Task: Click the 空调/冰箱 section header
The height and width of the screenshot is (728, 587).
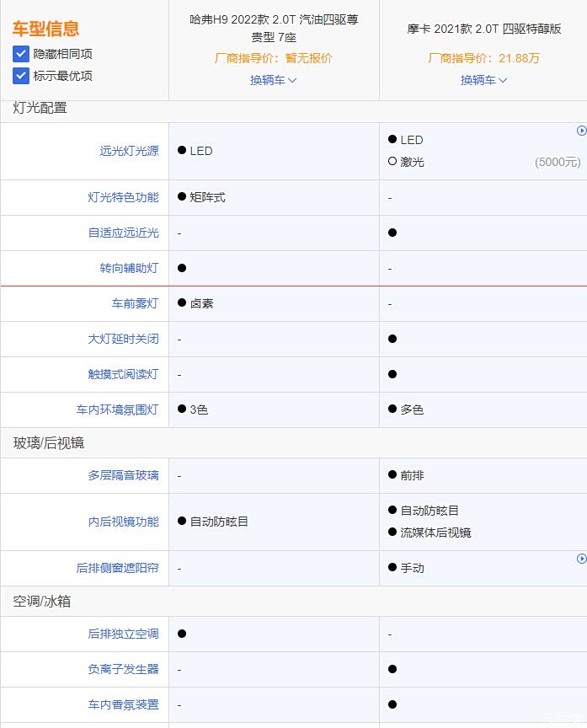Action: (x=42, y=602)
